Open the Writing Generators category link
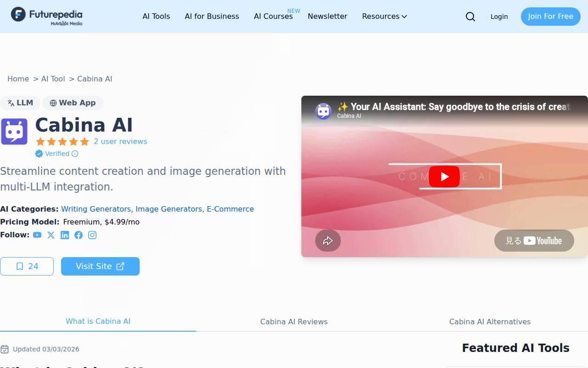 [97, 209]
